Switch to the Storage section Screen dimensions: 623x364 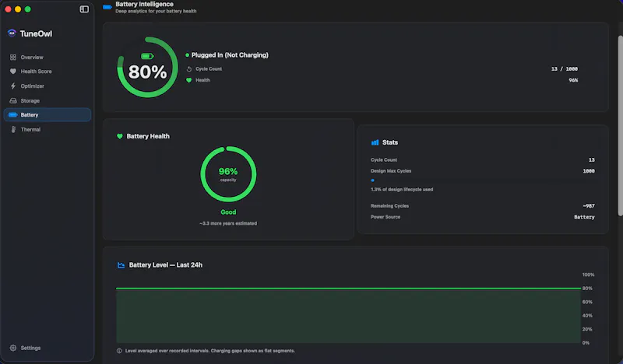48,101
